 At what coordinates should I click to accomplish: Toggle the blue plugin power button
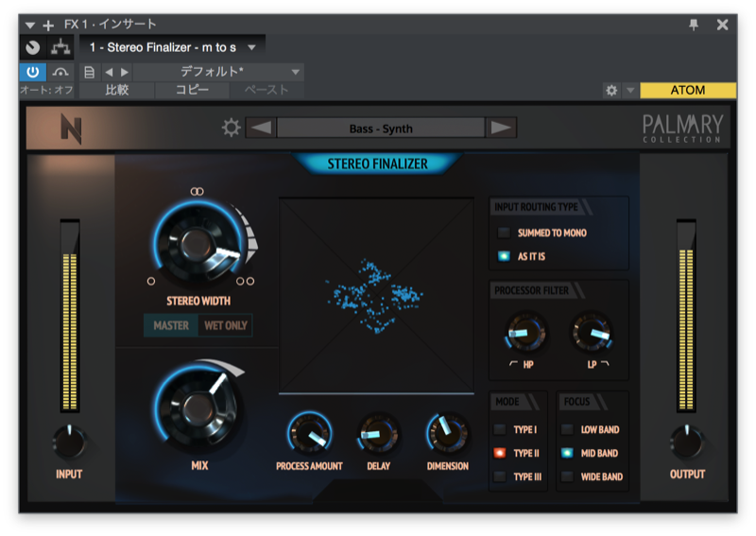33,73
